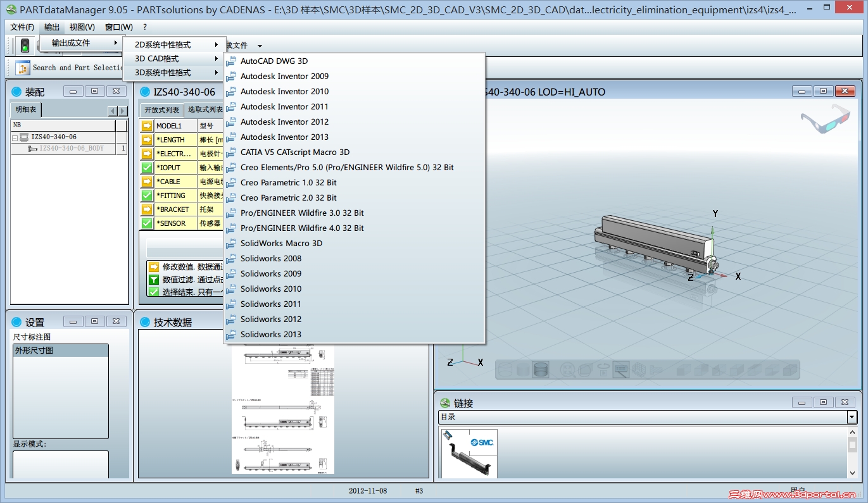Open the 窗口(W) menu
The width and height of the screenshot is (868, 503).
coord(119,27)
